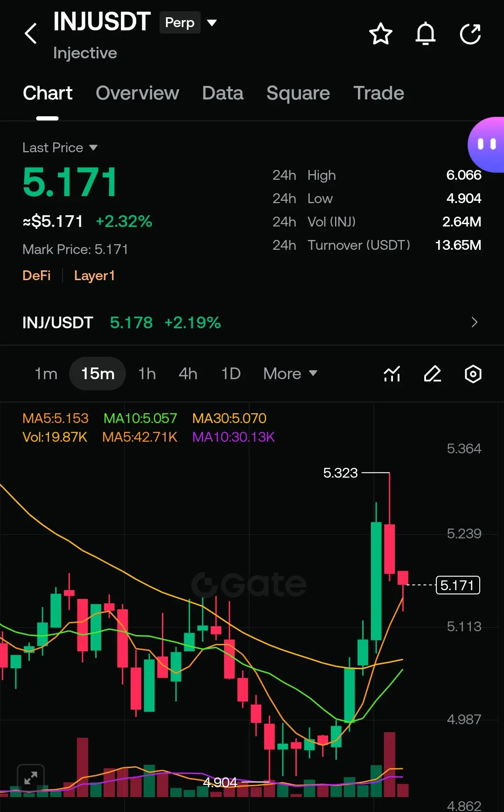
Task: Open price alert bell icon
Action: 426,34
